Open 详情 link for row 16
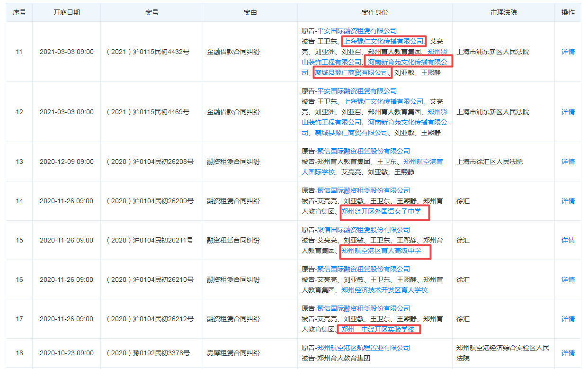588x369 pixels. 568,279
